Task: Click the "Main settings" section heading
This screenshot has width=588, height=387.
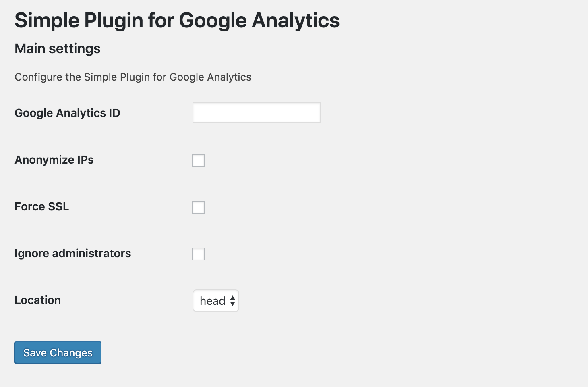Action: pyautogui.click(x=58, y=48)
